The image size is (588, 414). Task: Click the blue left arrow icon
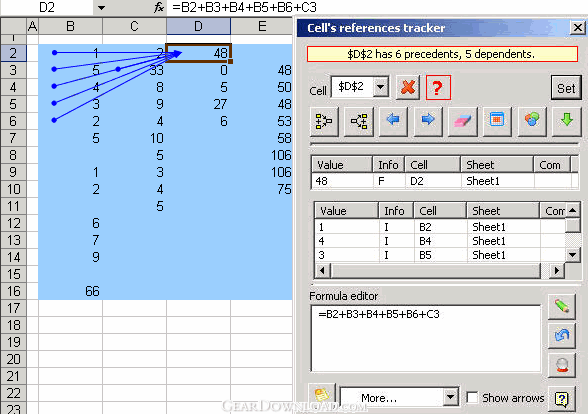(x=393, y=121)
